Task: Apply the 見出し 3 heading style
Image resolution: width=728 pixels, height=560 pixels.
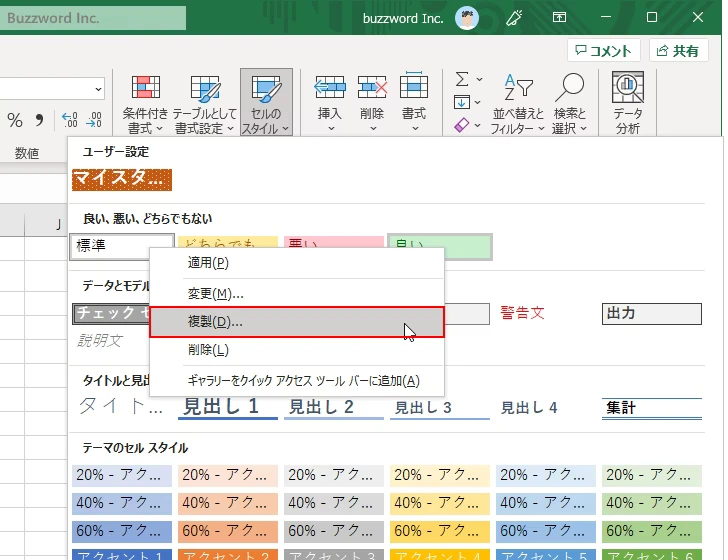Action: click(x=440, y=408)
